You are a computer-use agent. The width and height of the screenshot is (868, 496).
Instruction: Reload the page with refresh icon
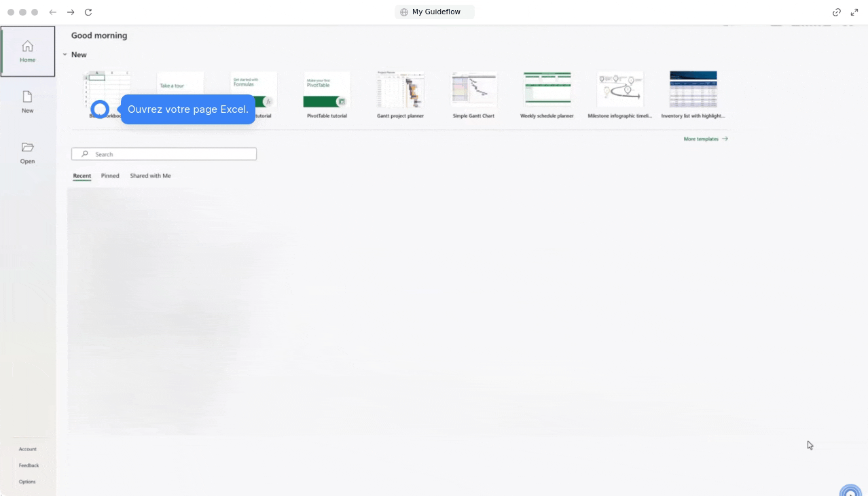(x=88, y=12)
